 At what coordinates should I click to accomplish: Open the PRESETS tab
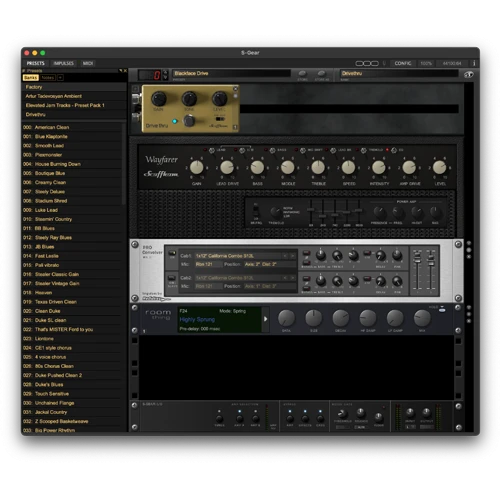(35, 63)
